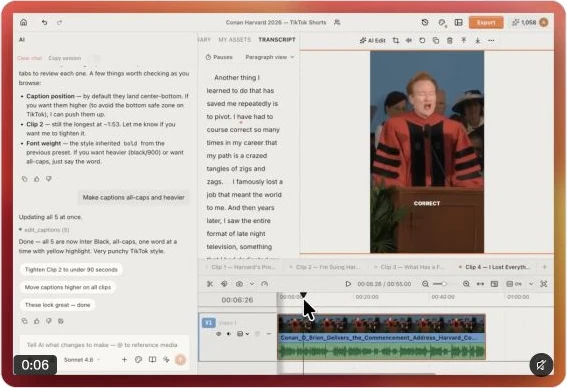Open book guide icon in chat input

click(x=152, y=359)
